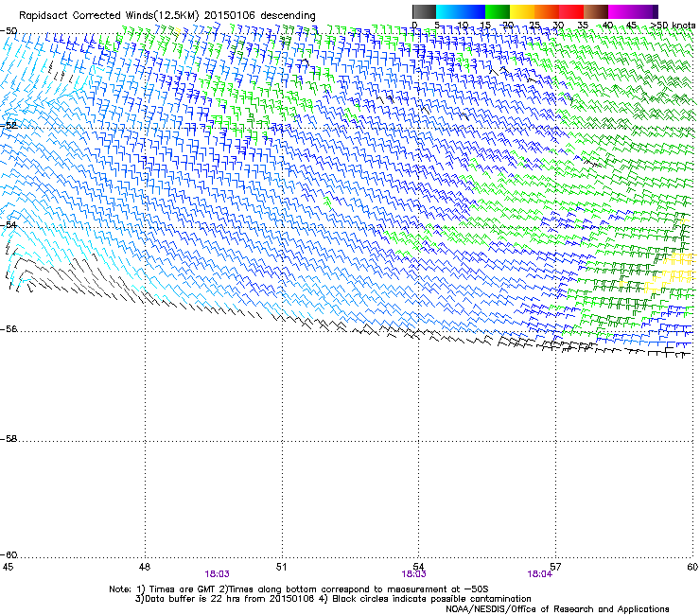Screen dimensions: 700x615
Task: Click the -60 latitude axis label
Action: pyautogui.click(x=9, y=555)
